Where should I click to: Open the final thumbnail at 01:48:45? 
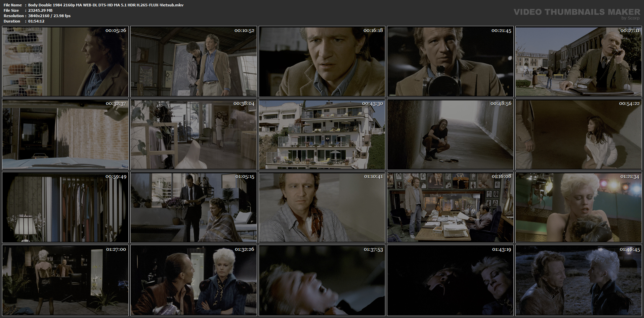coord(579,280)
